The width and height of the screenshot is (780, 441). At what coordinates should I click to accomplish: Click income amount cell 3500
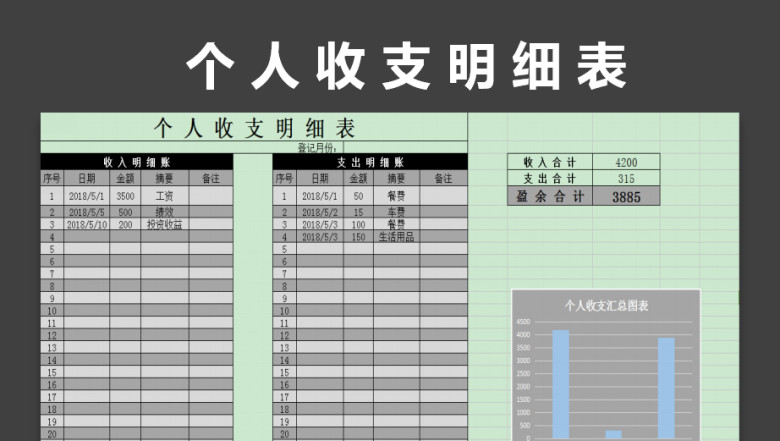pyautogui.click(x=125, y=196)
